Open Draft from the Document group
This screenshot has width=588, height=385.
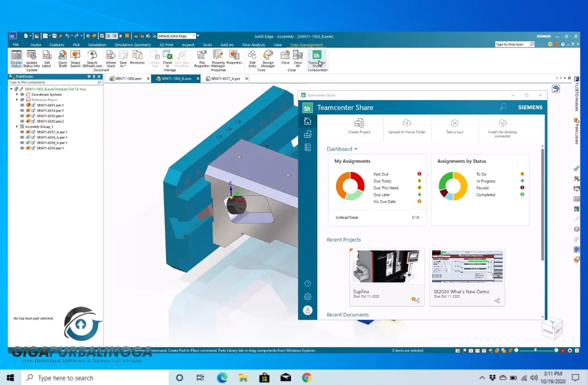pyautogui.click(x=63, y=59)
